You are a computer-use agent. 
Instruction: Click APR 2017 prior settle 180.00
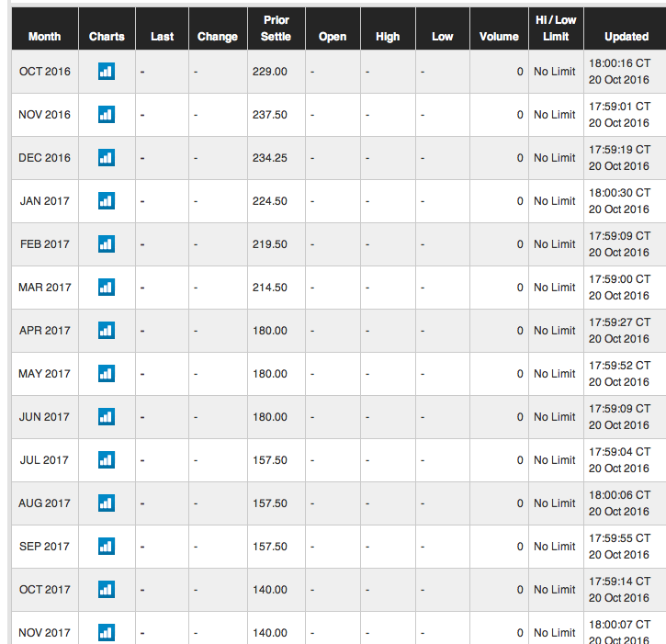point(270,331)
